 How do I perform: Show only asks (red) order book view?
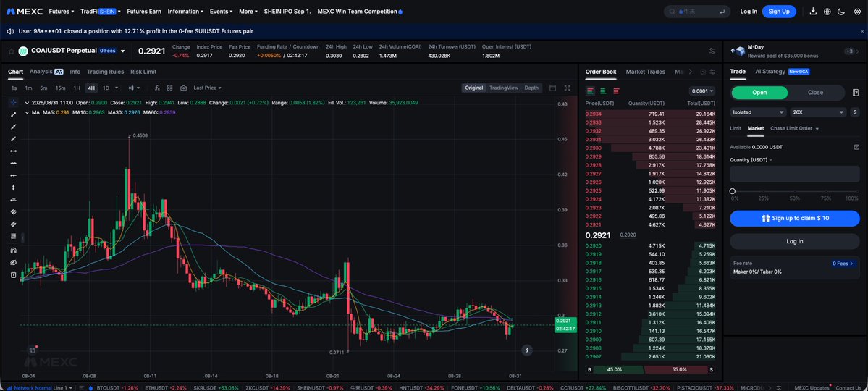(616, 91)
